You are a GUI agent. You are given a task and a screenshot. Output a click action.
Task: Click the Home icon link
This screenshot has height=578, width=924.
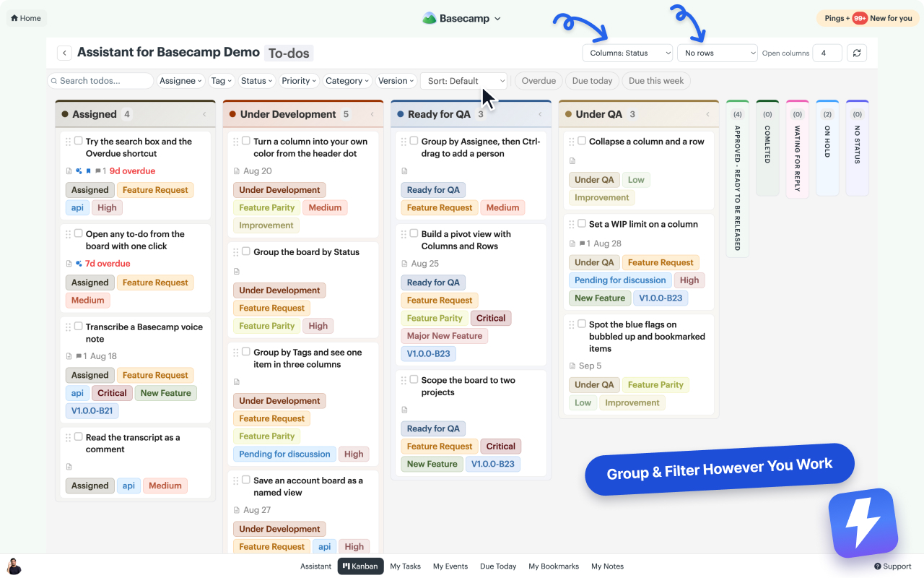click(26, 18)
